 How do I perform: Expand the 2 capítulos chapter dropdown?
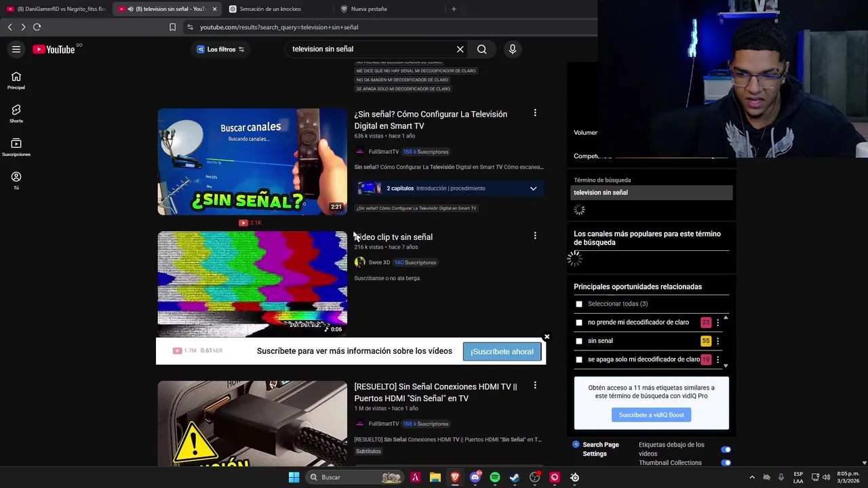pyautogui.click(x=533, y=188)
